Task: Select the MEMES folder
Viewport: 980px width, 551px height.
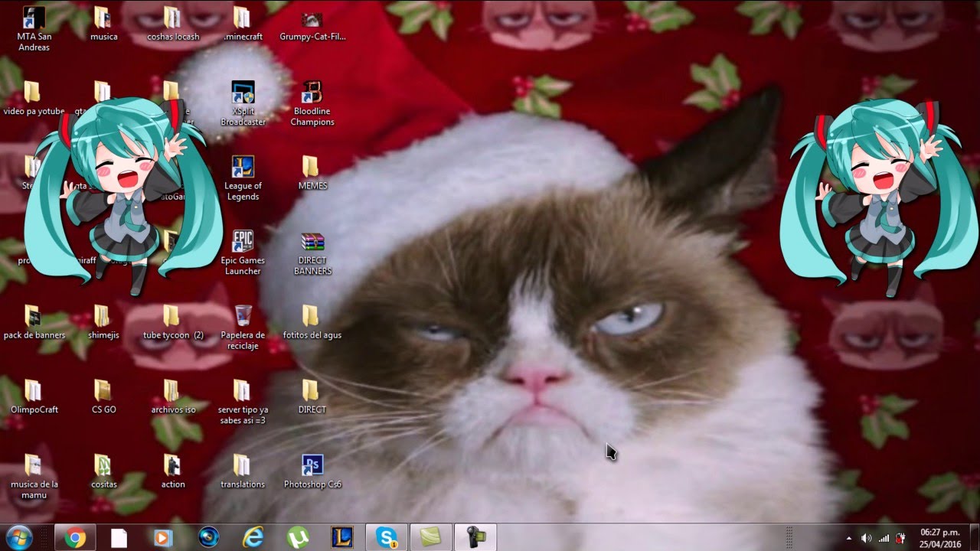Action: 312,173
